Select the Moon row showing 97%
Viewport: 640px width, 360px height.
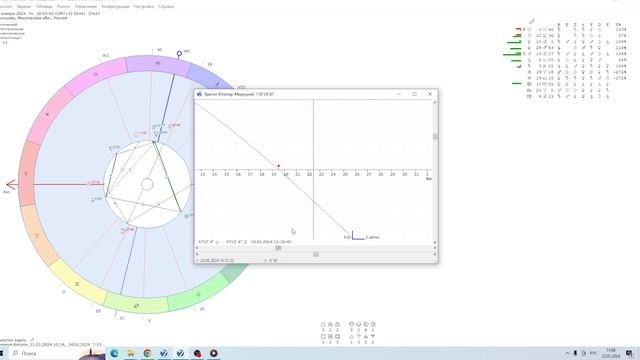click(x=576, y=36)
